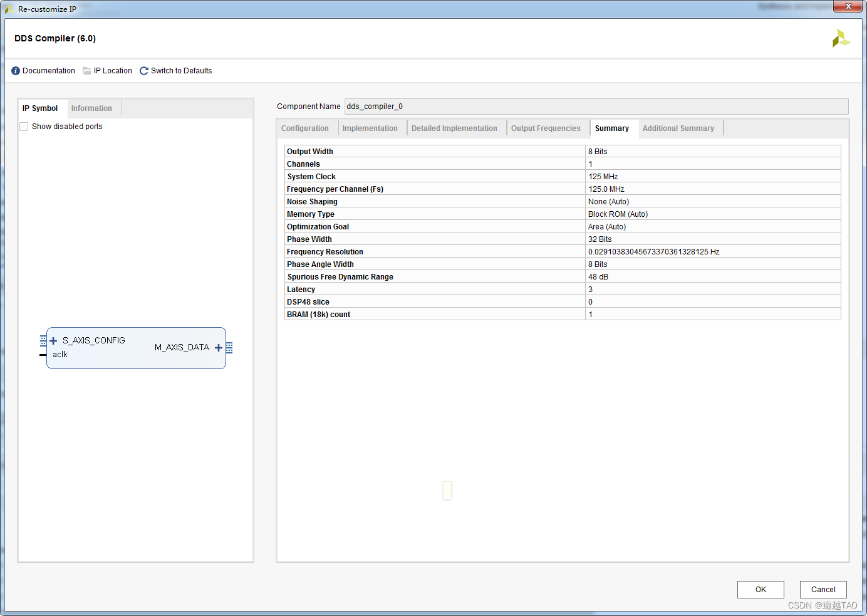The width and height of the screenshot is (867, 616).
Task: Click the 125.0 MHz frequency value
Action: 606,189
